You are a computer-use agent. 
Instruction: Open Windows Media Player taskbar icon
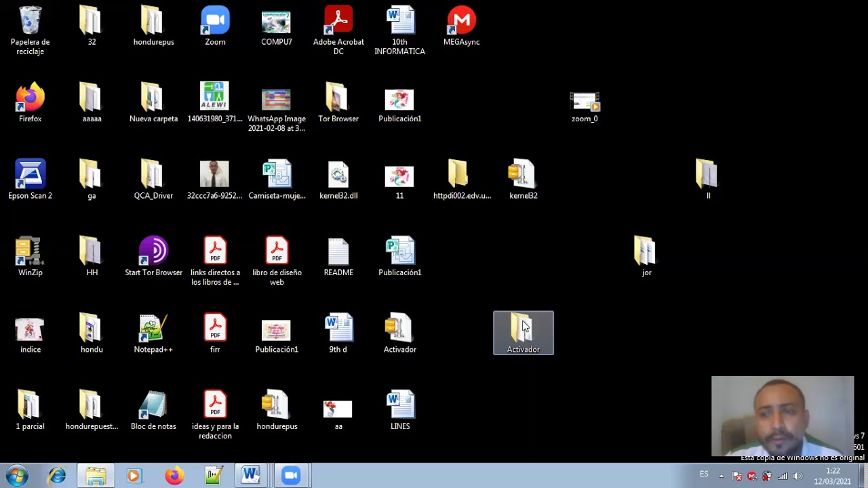[x=134, y=476]
